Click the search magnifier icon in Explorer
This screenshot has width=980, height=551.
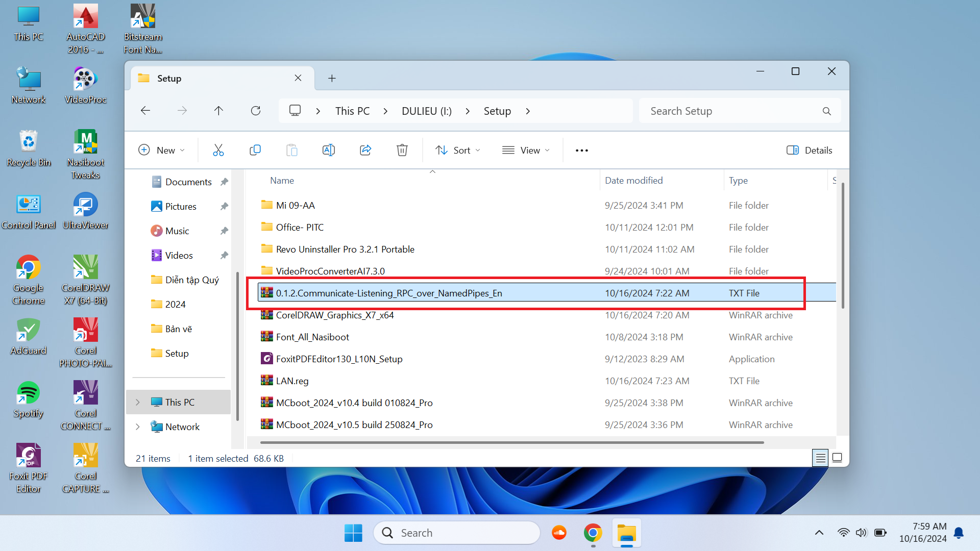[826, 111]
